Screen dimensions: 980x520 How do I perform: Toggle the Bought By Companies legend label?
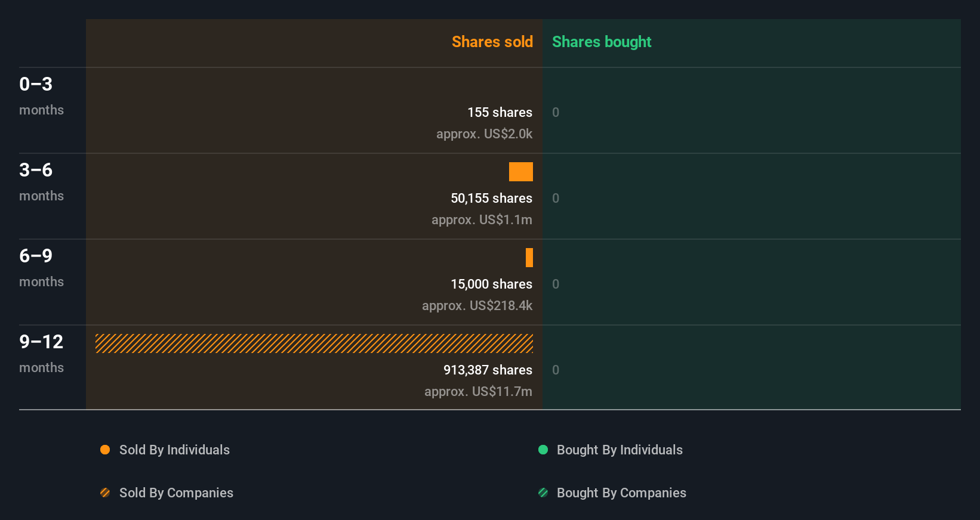coord(621,493)
